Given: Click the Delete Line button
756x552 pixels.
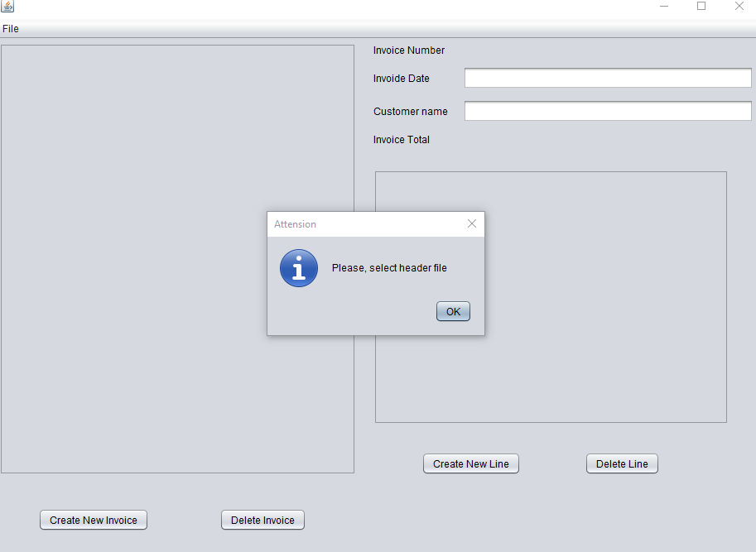Looking at the screenshot, I should (622, 463).
